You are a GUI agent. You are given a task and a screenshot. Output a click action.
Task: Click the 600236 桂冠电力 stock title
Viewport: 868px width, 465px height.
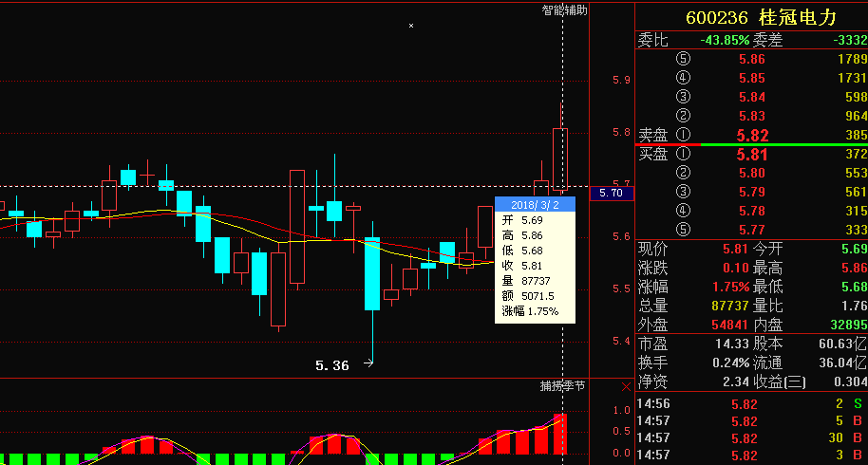750,17
